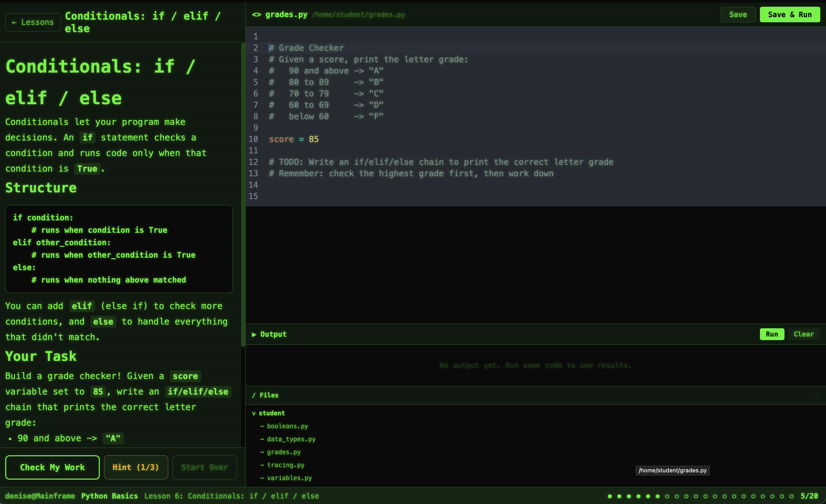
Task: Click 'if condition:' in the Structure code block
Action: (43, 218)
